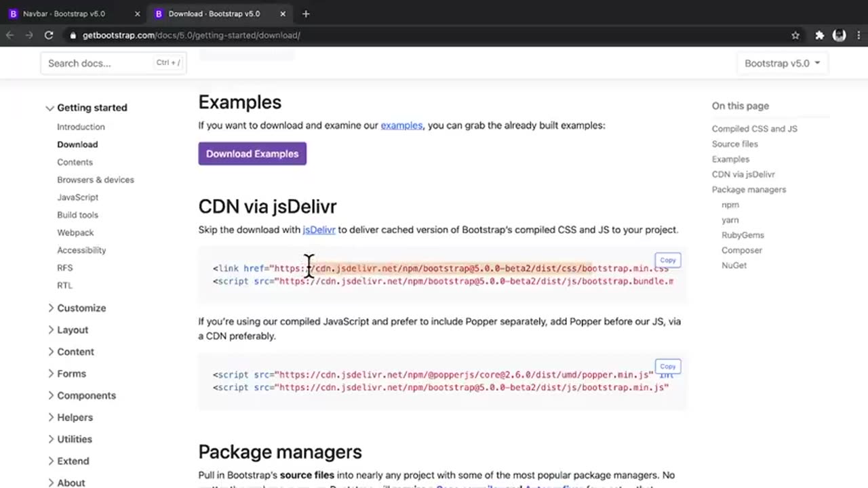Reload the page with the refresh icon
Image resolution: width=868 pixels, height=488 pixels.
coord(49,35)
